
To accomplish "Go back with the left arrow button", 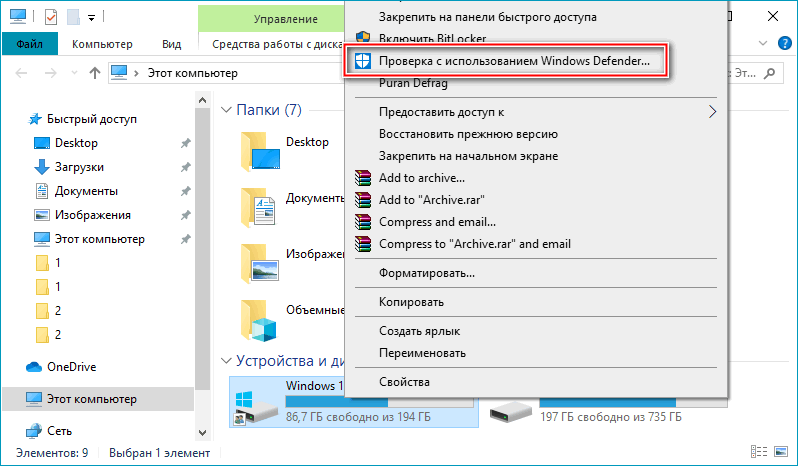I will (21, 73).
